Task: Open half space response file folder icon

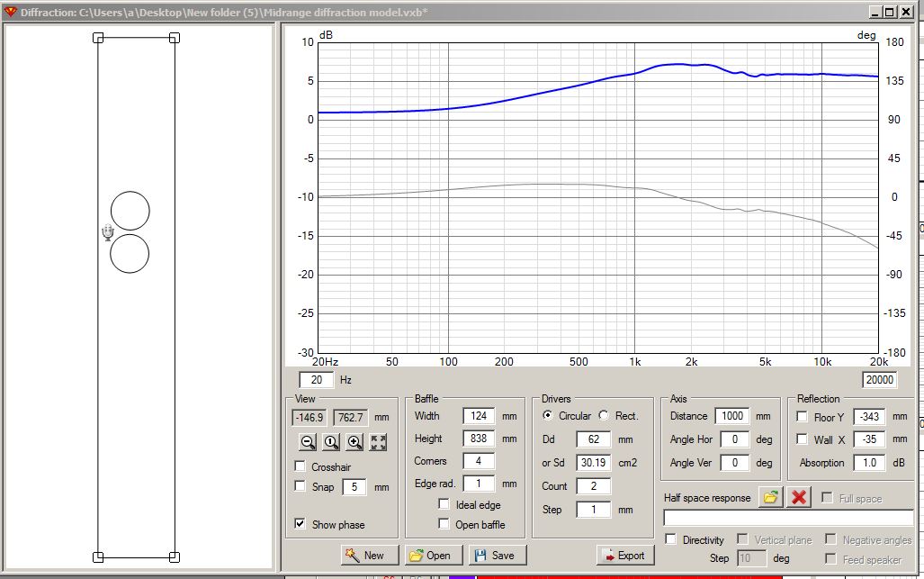Action: tap(770, 497)
